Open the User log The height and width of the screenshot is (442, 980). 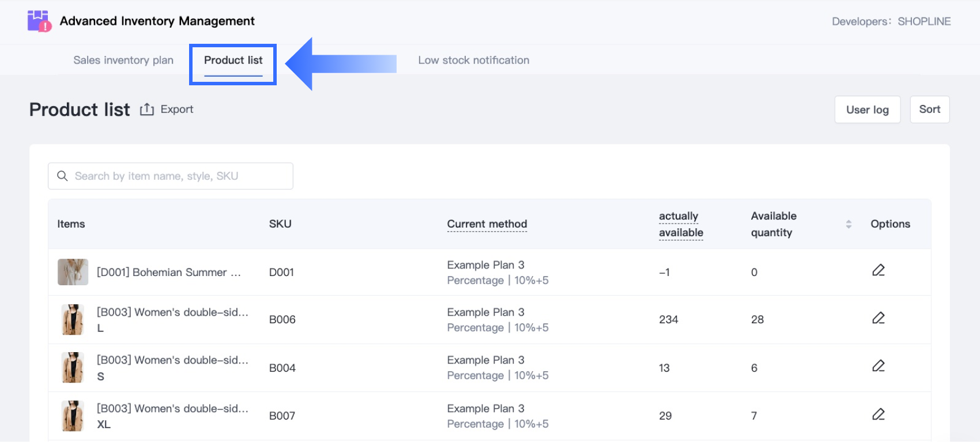[867, 109]
